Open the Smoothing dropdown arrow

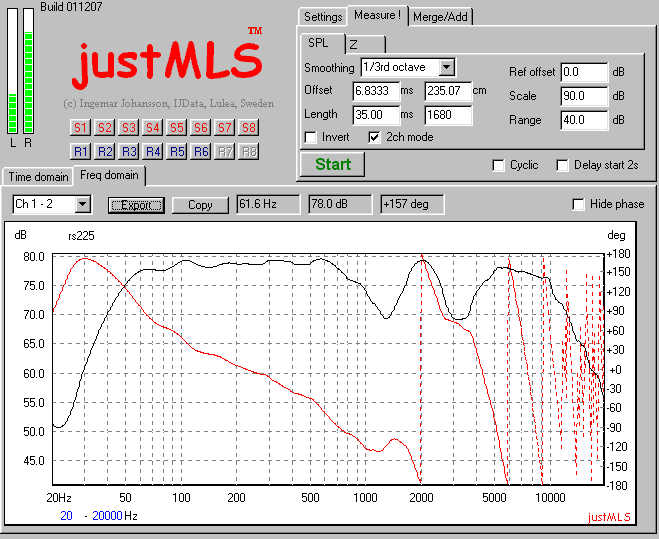click(x=447, y=67)
